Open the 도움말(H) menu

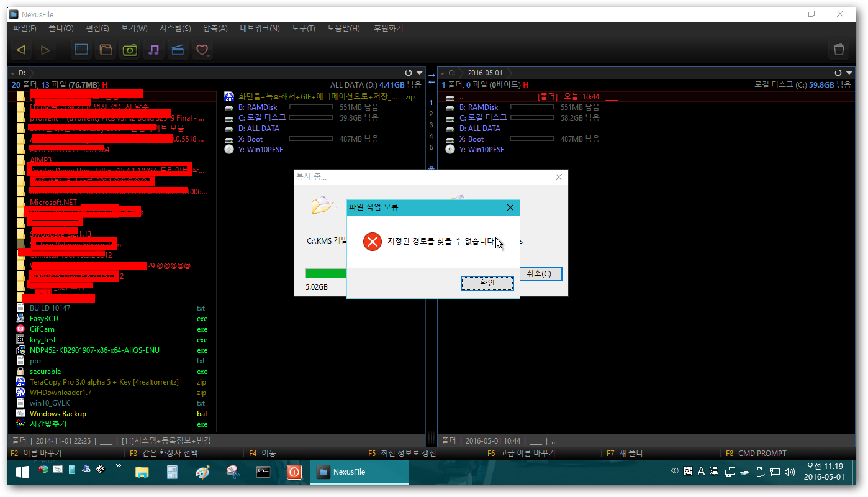(x=343, y=29)
